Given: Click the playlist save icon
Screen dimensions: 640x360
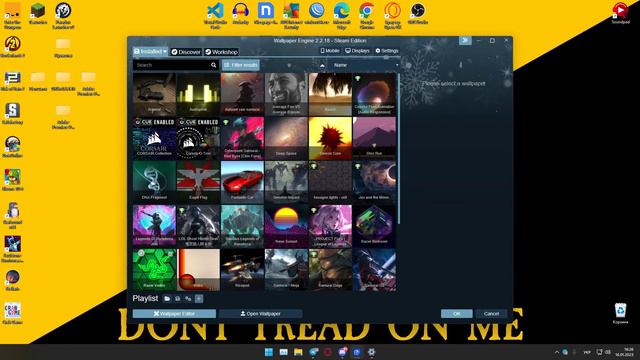Looking at the screenshot, I should [178, 299].
